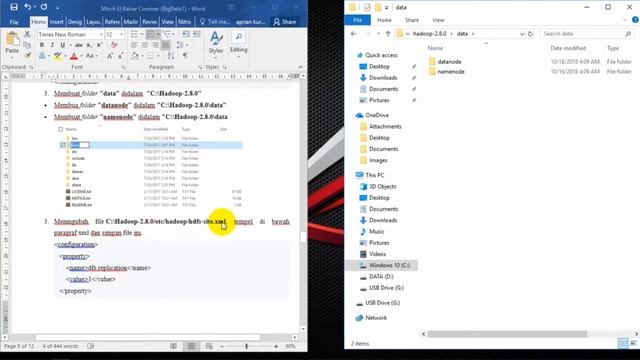This screenshot has width=640, height=360.
Task: Apply subscript formatting
Action: (x=89, y=45)
